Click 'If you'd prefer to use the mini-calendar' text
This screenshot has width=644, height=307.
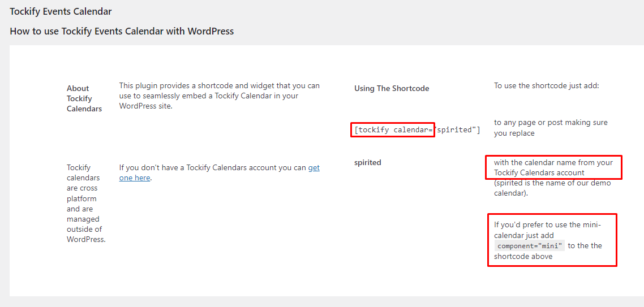click(548, 240)
